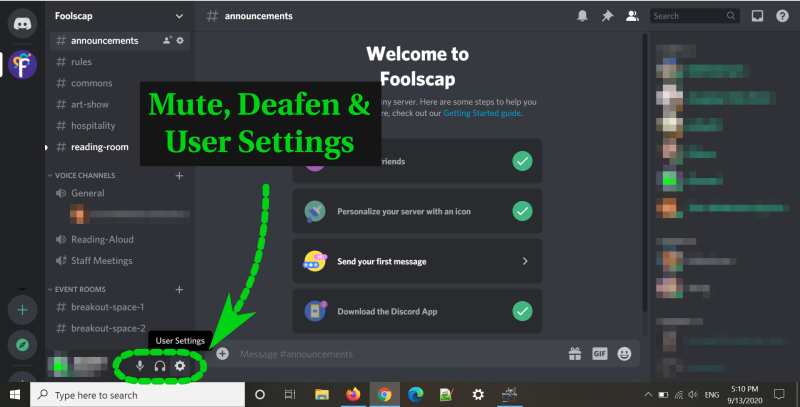800x407 pixels.
Task: Add a server with the plus icon
Action: point(22,310)
